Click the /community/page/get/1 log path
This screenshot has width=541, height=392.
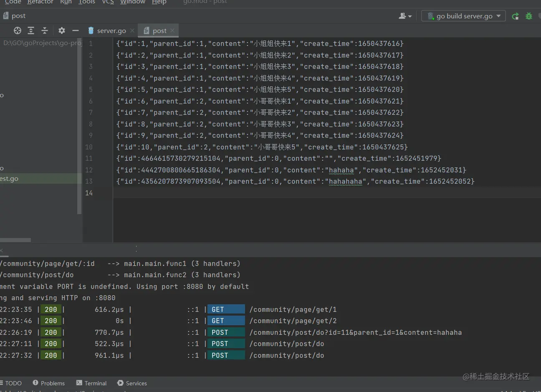(293, 309)
